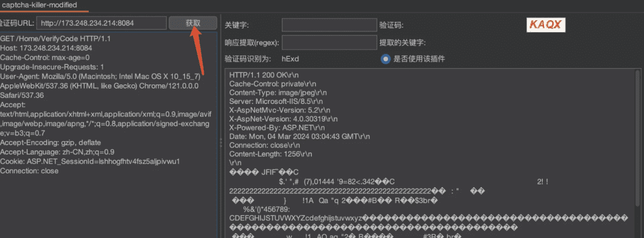Click the Host header line in request
The width and height of the screenshot is (644, 238).
click(x=46, y=48)
